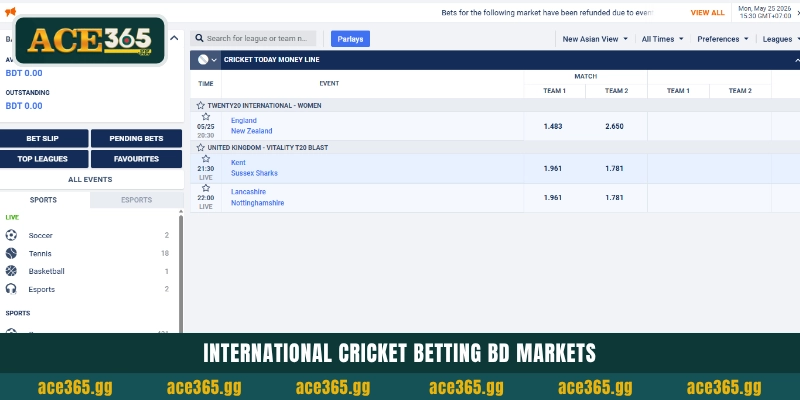
Task: Click the Soccer ball icon in live list
Action: [11, 235]
